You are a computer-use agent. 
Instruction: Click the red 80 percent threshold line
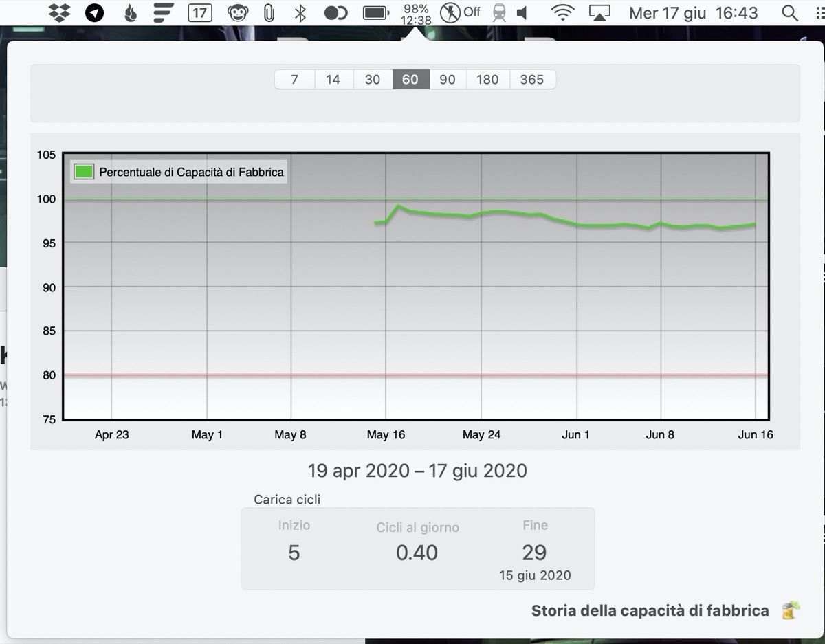pyautogui.click(x=416, y=375)
